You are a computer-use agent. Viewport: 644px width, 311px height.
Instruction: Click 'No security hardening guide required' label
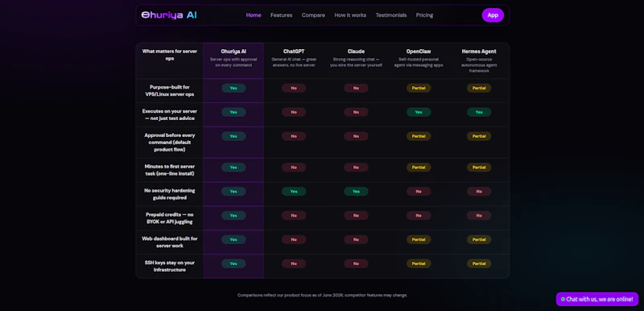click(x=170, y=194)
